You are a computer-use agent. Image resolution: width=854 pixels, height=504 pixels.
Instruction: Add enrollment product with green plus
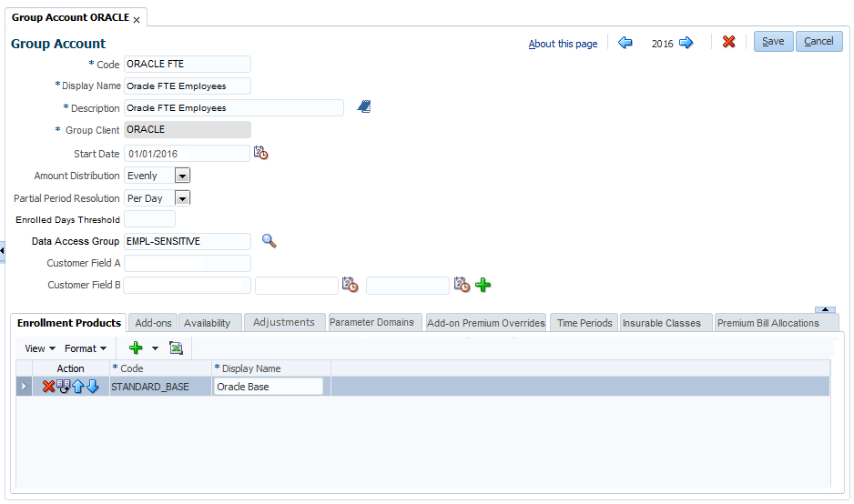[x=136, y=348]
